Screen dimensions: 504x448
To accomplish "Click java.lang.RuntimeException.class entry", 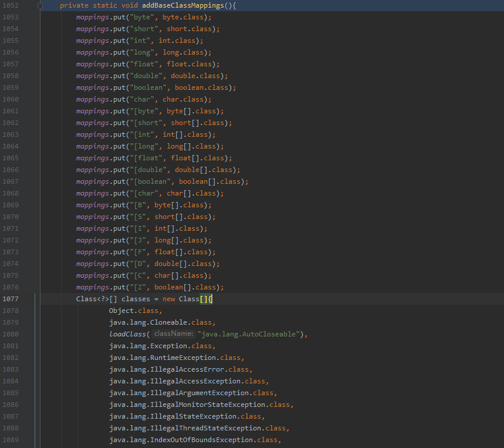I will click(x=174, y=358).
